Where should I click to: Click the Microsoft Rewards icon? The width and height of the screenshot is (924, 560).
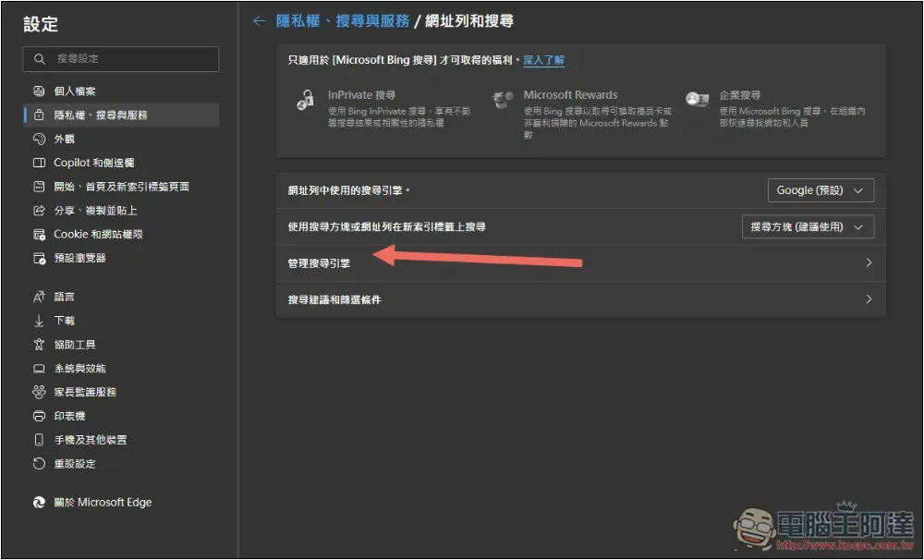pos(503,99)
